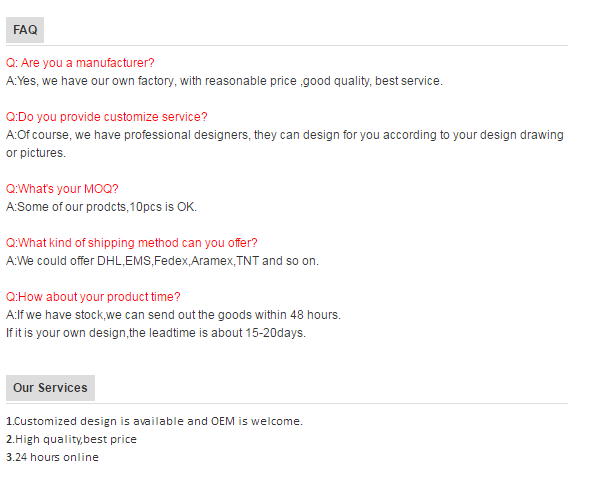Click the 'or pictures.' text line

click(36, 153)
